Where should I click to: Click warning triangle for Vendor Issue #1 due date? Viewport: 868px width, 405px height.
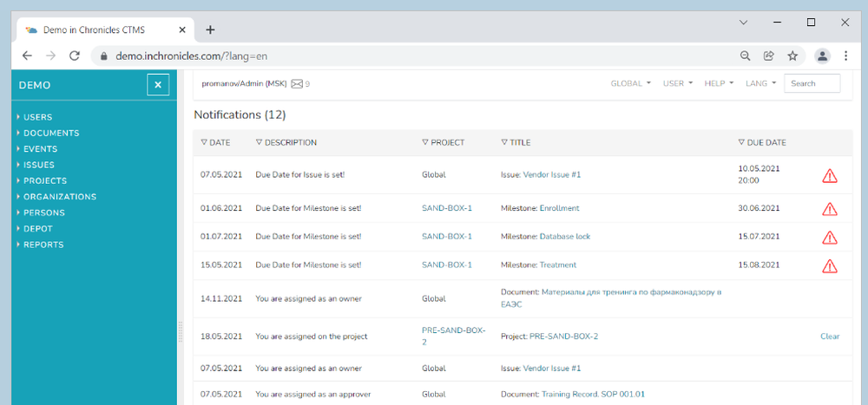pyautogui.click(x=829, y=176)
